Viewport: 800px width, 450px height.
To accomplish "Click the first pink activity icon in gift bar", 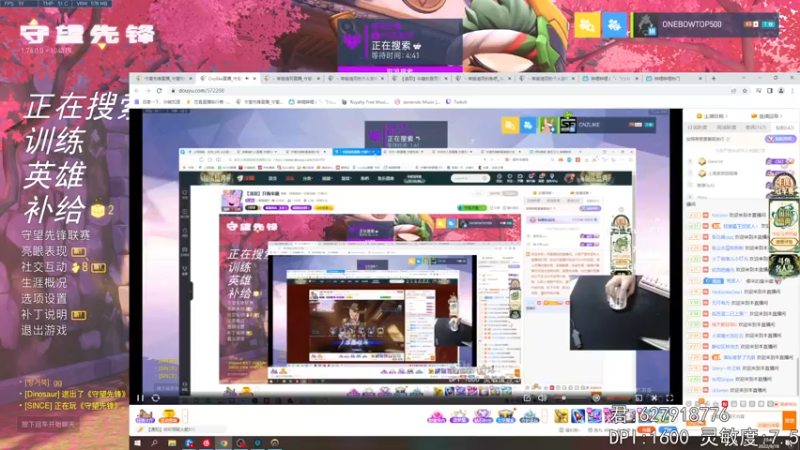I will pyautogui.click(x=436, y=416).
